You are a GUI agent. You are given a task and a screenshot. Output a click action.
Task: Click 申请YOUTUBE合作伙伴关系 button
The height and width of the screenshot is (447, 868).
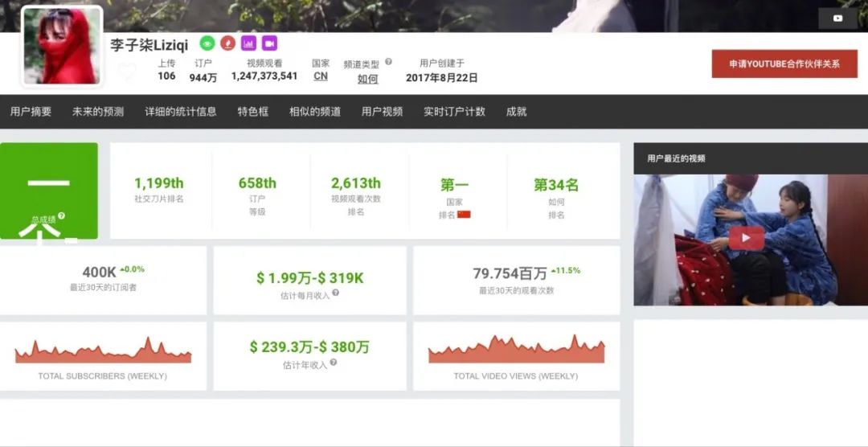tap(784, 64)
